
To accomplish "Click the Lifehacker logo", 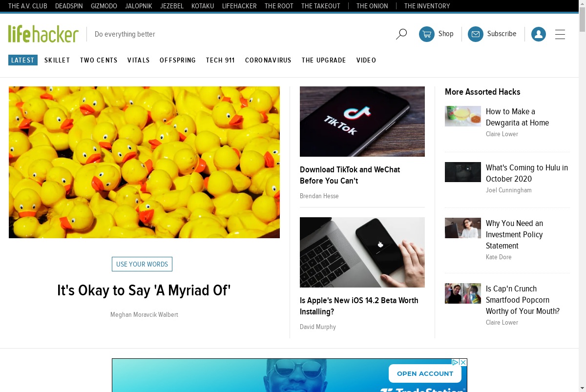I will point(43,34).
